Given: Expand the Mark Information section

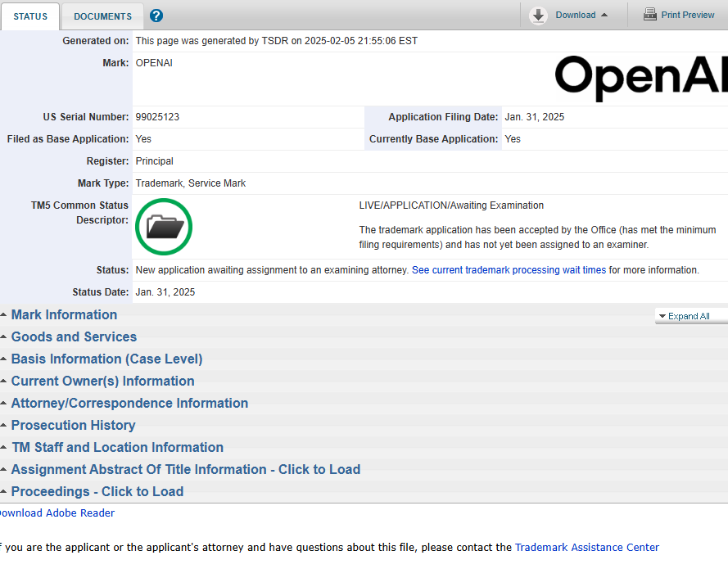Looking at the screenshot, I should coord(64,315).
